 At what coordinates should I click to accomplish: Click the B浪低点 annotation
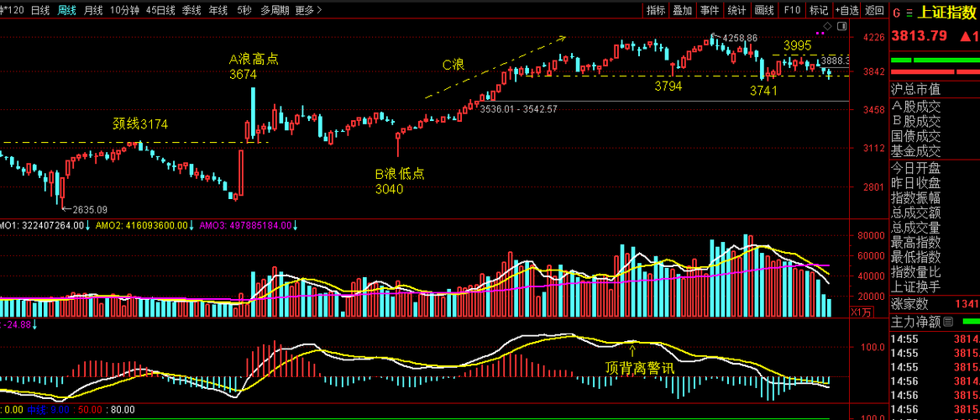[x=400, y=174]
